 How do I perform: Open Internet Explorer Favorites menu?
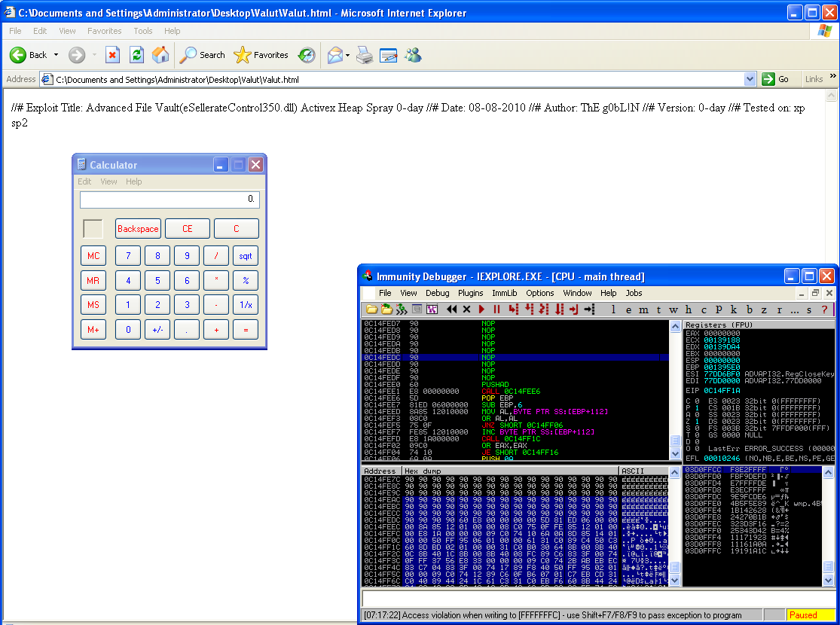click(105, 31)
